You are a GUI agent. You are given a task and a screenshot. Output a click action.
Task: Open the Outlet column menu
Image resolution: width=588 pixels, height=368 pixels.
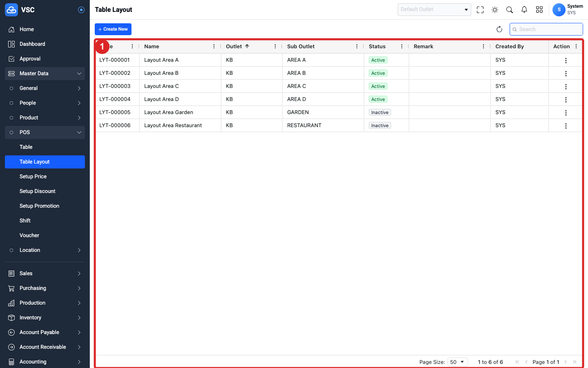point(275,47)
